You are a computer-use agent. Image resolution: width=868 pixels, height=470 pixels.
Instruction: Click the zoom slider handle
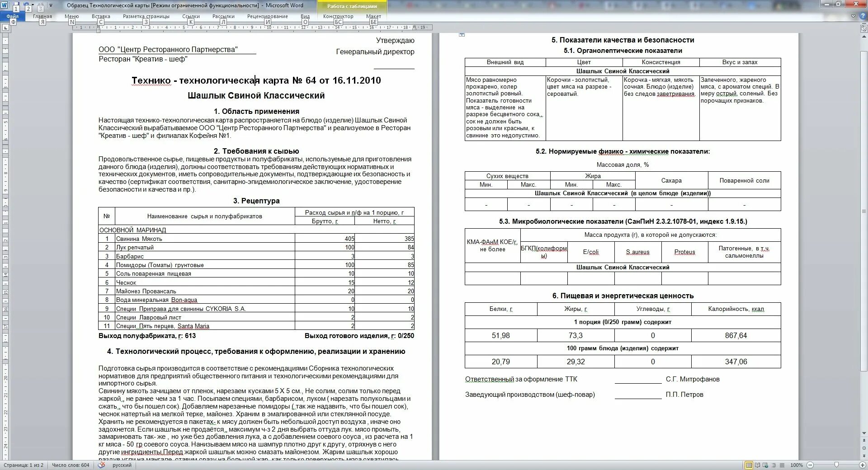[x=836, y=465]
